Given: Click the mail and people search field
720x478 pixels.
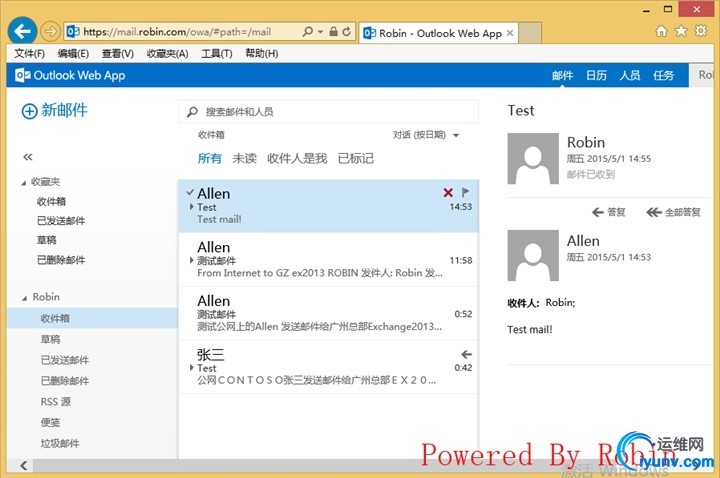Looking at the screenshot, I should click(x=328, y=112).
